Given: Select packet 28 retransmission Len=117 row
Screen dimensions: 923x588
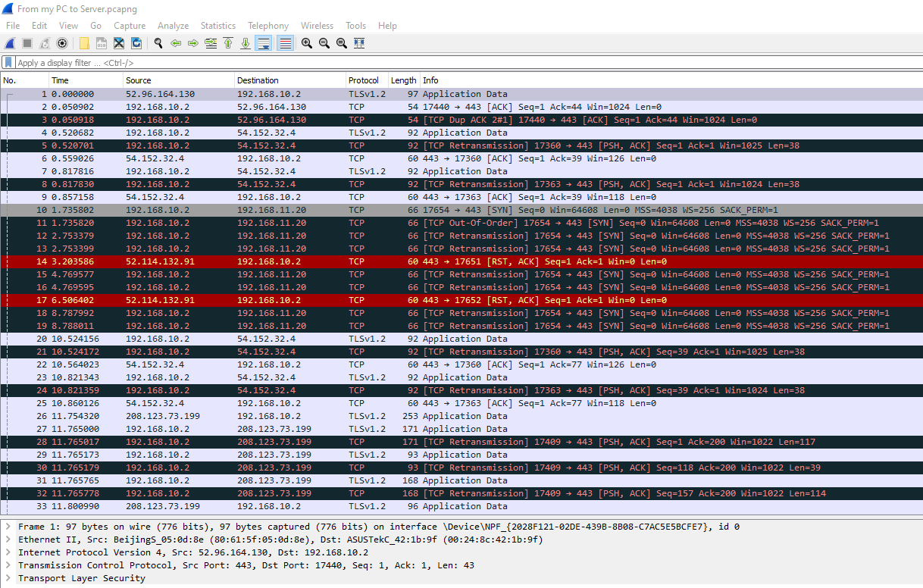Looking at the screenshot, I should click(461, 442).
